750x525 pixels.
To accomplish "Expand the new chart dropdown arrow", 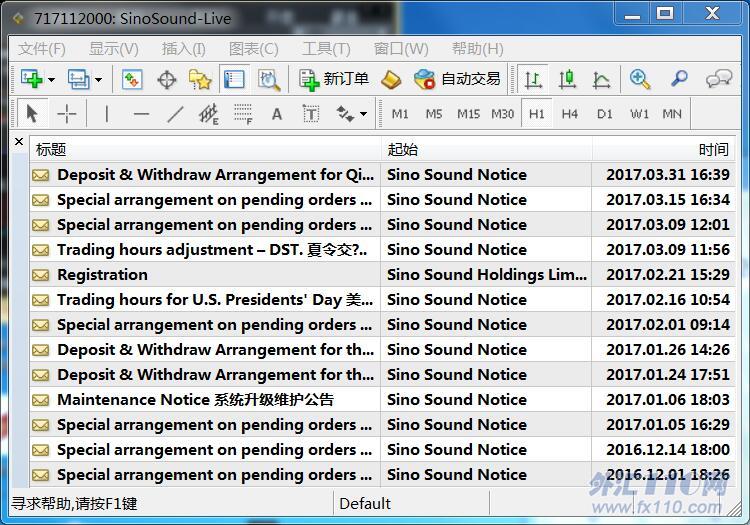I will (x=51, y=79).
